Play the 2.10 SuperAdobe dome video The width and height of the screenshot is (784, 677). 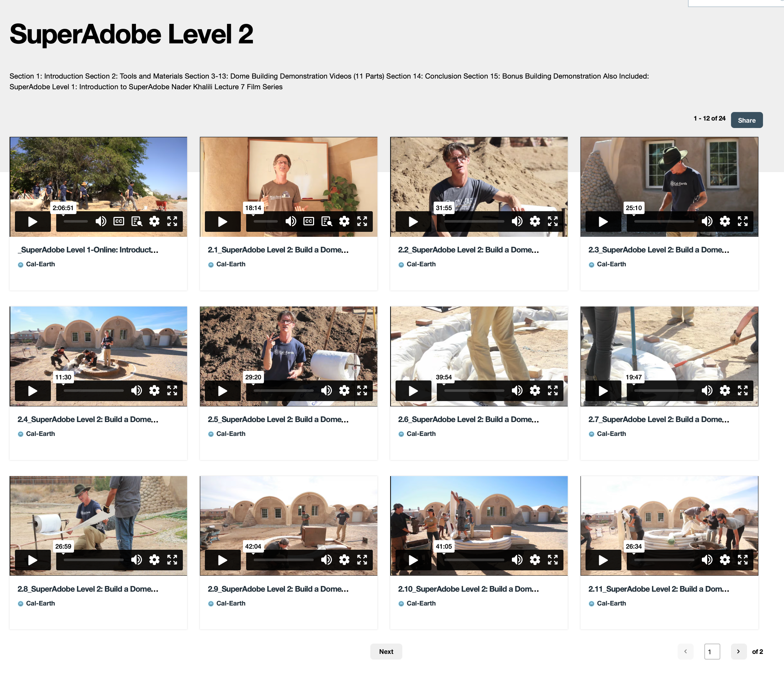pos(413,560)
